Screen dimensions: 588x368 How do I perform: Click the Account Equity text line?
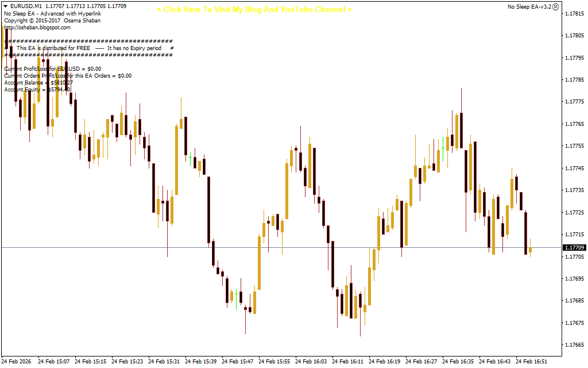37,89
